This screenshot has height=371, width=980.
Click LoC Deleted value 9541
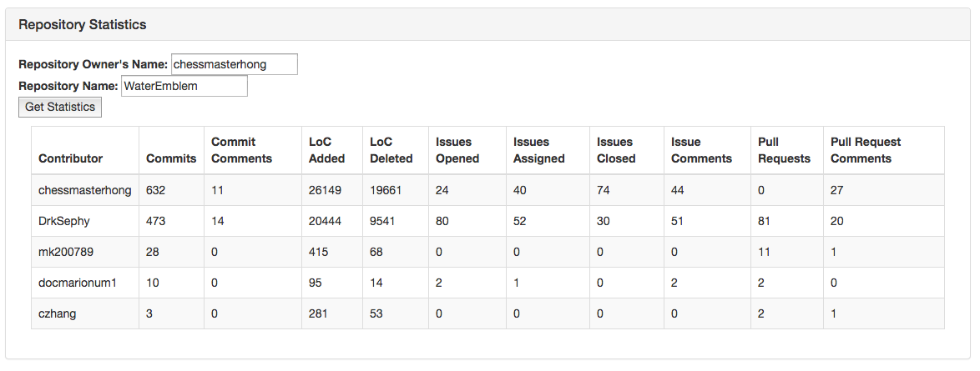[x=383, y=221]
